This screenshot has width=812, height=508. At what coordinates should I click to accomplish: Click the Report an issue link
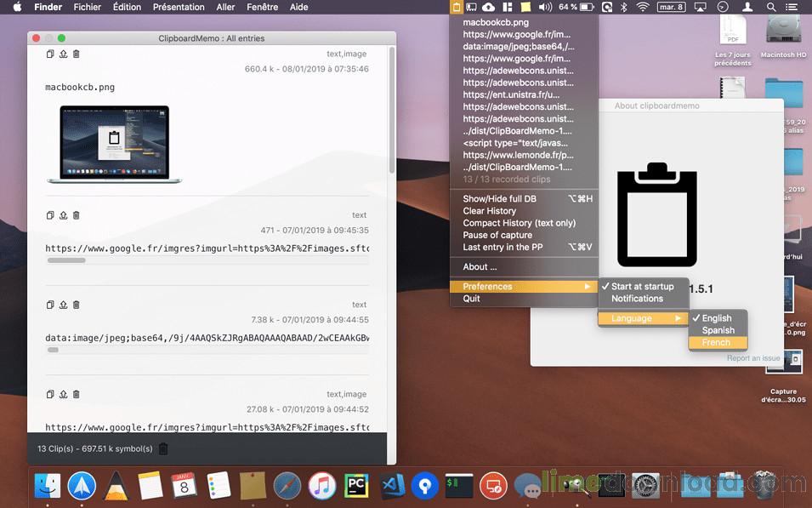point(752,358)
